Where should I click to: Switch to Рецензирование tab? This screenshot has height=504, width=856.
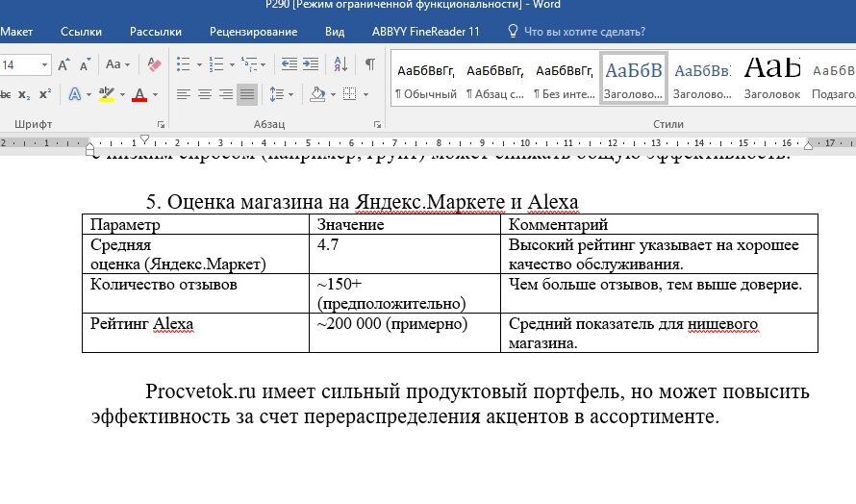point(253,32)
